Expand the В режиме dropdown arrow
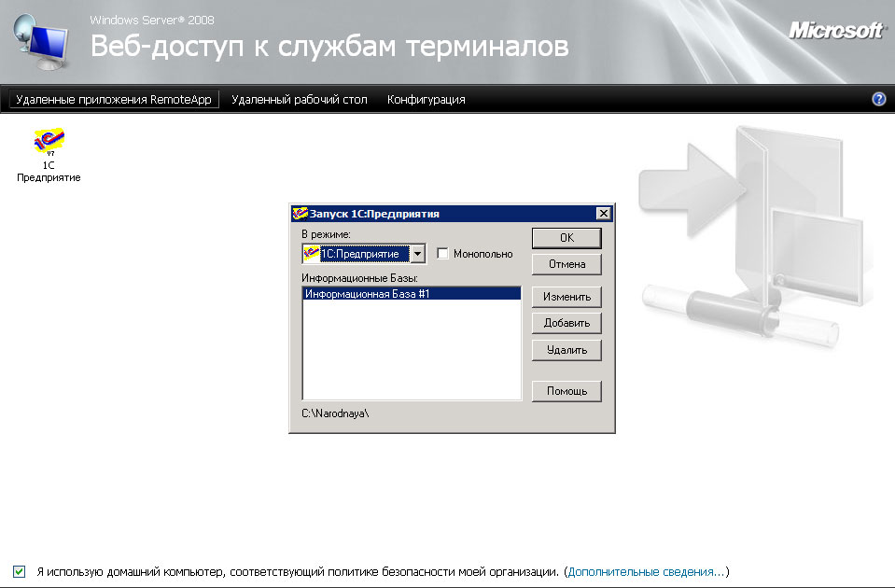 [x=418, y=254]
